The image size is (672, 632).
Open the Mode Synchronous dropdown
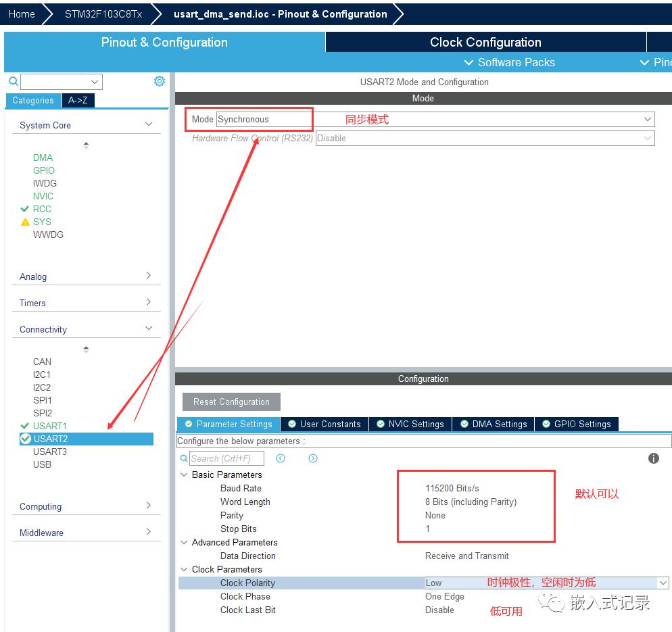647,119
